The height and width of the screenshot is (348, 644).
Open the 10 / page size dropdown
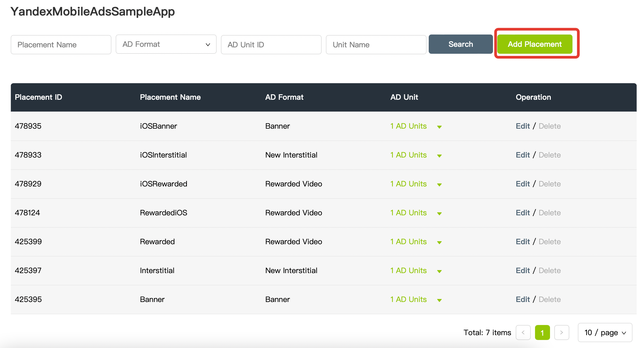[x=605, y=332]
